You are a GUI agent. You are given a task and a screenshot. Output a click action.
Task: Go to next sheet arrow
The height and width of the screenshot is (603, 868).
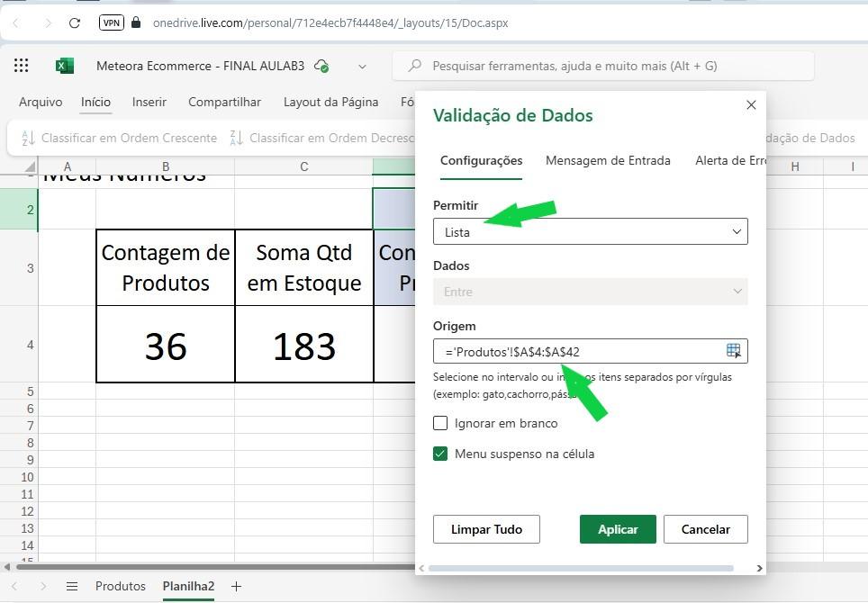43,586
